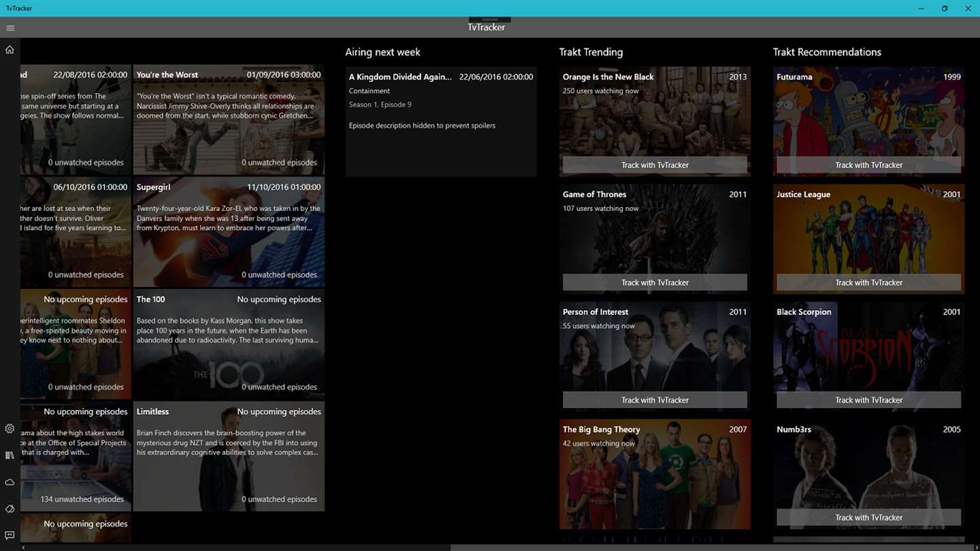The image size is (980, 551).
Task: Click the Trakt Recommendations heading
Action: (x=827, y=52)
